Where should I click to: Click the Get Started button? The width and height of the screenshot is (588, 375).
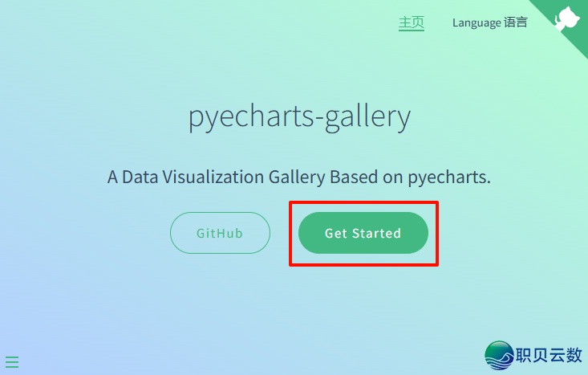(363, 233)
